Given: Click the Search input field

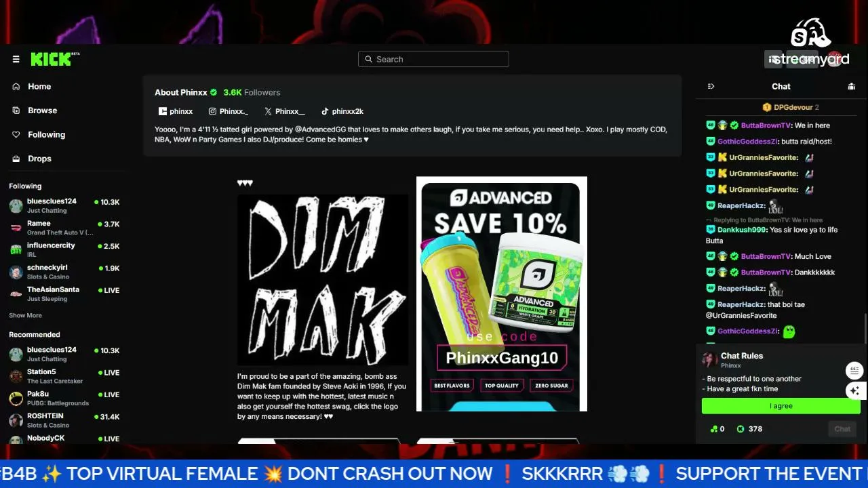Looking at the screenshot, I should pyautogui.click(x=433, y=59).
